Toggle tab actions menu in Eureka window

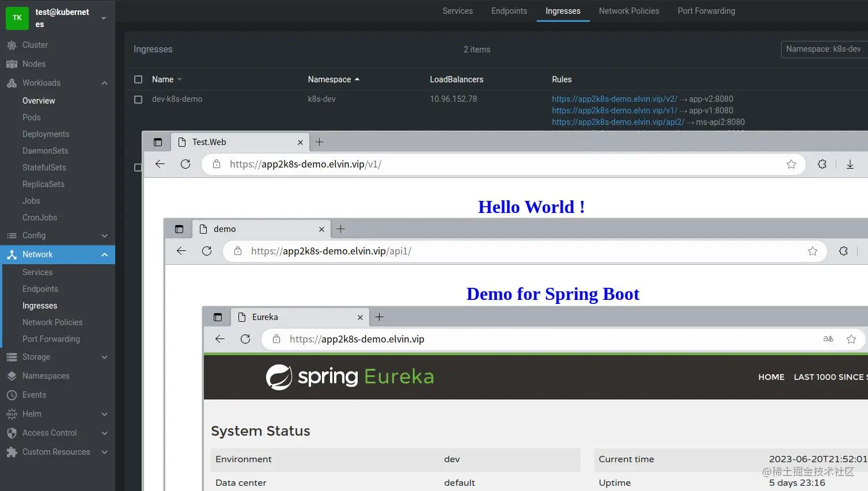[x=218, y=317]
